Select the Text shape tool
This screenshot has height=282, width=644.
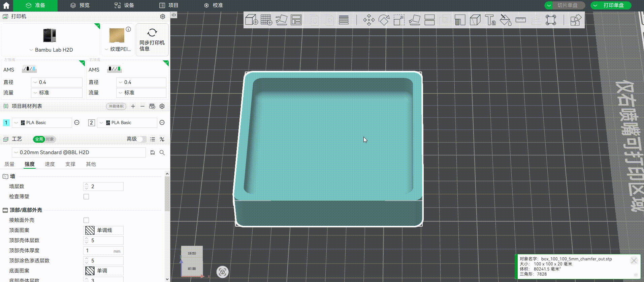[490, 20]
